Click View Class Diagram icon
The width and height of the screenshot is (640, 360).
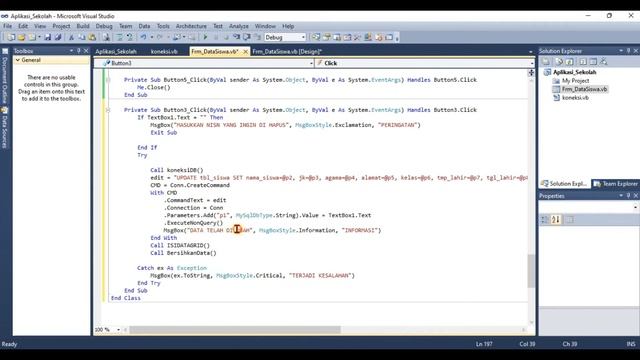pyautogui.click(x=604, y=62)
